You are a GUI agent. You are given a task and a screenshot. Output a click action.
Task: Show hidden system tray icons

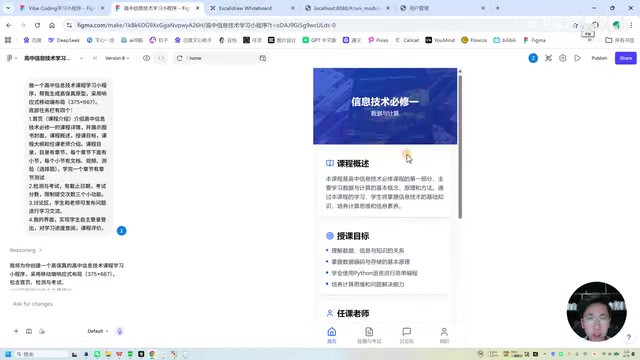544,354
